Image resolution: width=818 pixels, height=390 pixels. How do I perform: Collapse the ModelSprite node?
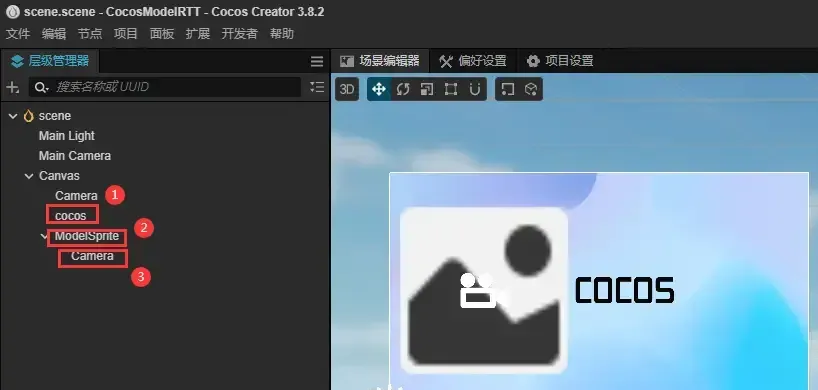coord(44,236)
